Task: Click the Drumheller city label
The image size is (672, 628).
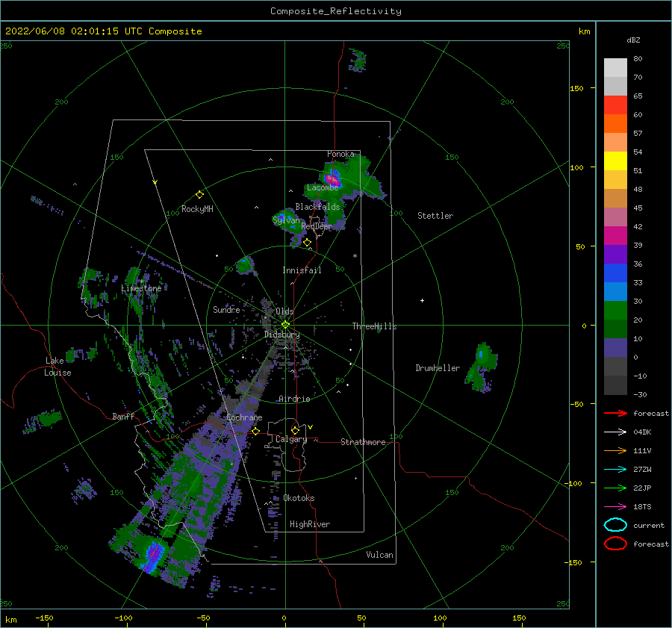Action: coord(438,368)
